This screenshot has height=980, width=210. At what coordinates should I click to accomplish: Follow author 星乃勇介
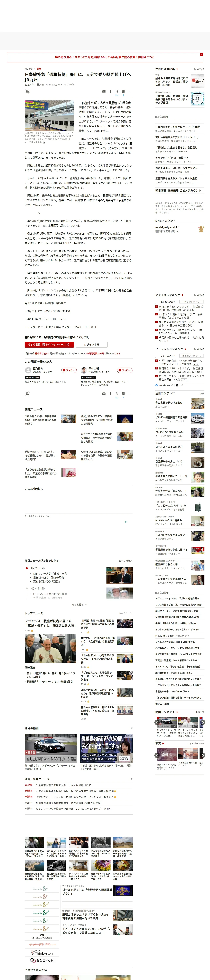(x=69, y=370)
